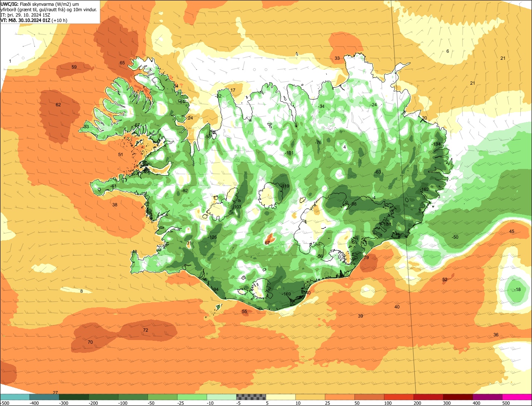This screenshot has height=406, width=532.
Task: Select the red-orange 100 to 200 legend swatch
Action: [399, 397]
